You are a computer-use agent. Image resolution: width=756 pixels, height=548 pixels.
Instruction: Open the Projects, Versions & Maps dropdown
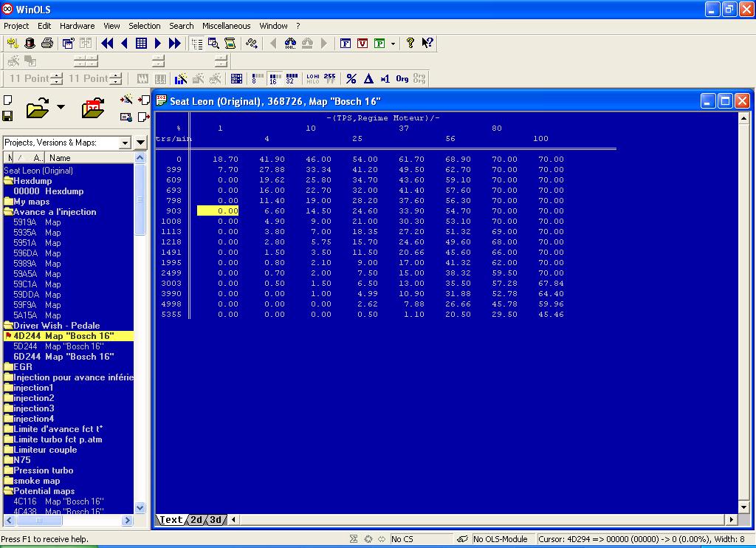pyautogui.click(x=125, y=143)
